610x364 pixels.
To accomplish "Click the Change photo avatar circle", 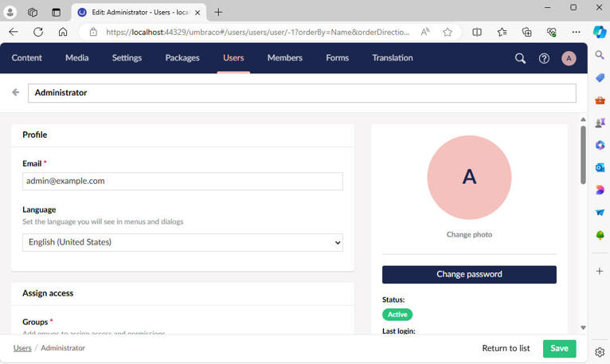I will [469, 178].
